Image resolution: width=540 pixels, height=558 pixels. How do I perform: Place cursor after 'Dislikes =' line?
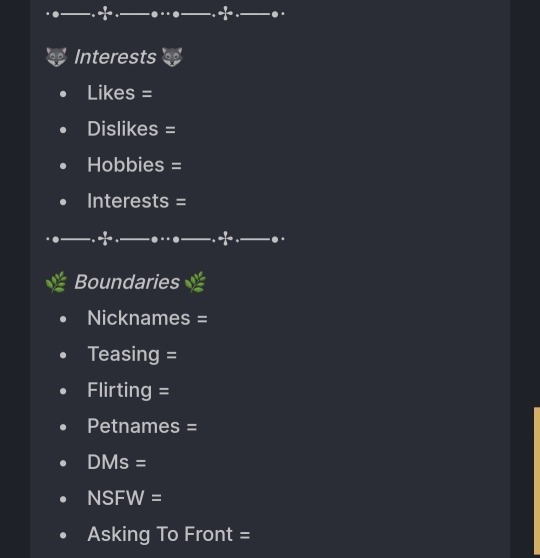point(177,129)
